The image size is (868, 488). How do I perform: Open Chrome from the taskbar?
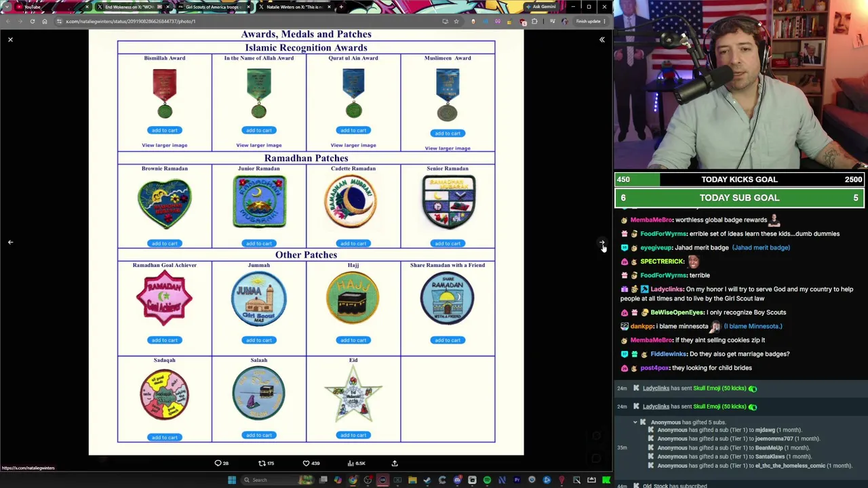point(353,480)
